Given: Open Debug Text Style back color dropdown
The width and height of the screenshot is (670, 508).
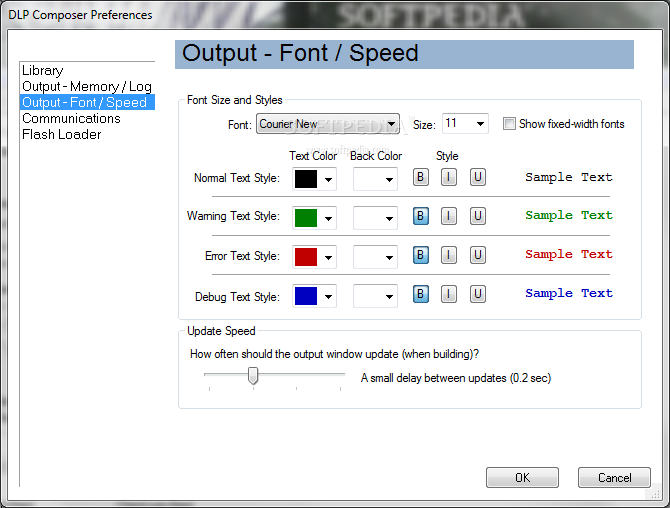Looking at the screenshot, I should (x=375, y=296).
